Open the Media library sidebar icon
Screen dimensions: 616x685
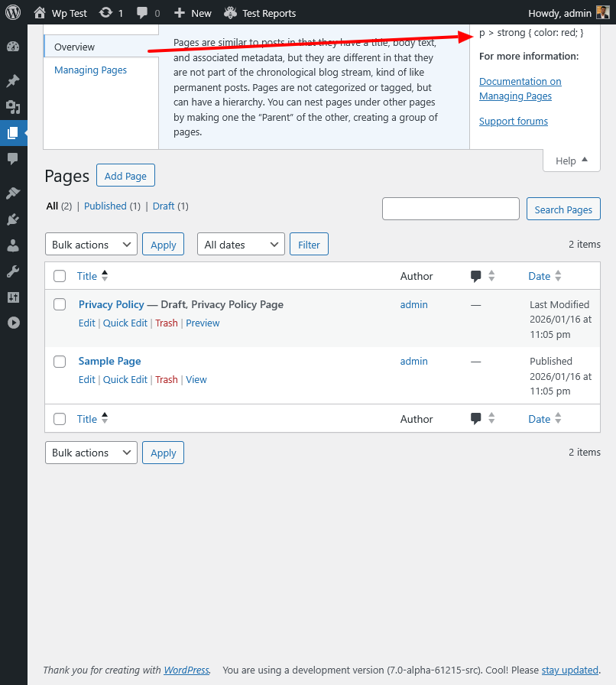pos(13,107)
